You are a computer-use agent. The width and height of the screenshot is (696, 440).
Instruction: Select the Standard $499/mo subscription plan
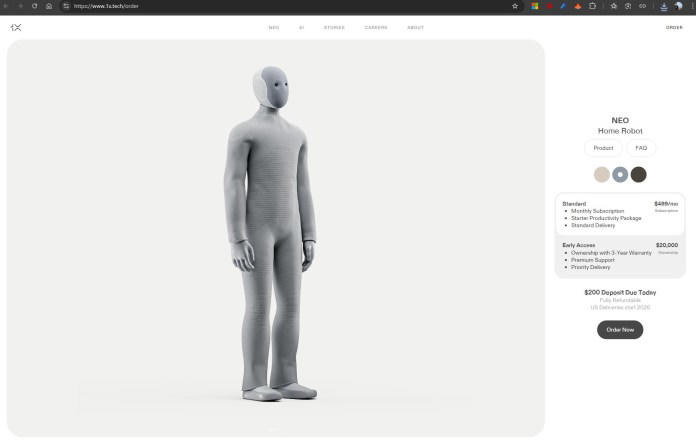click(620, 214)
